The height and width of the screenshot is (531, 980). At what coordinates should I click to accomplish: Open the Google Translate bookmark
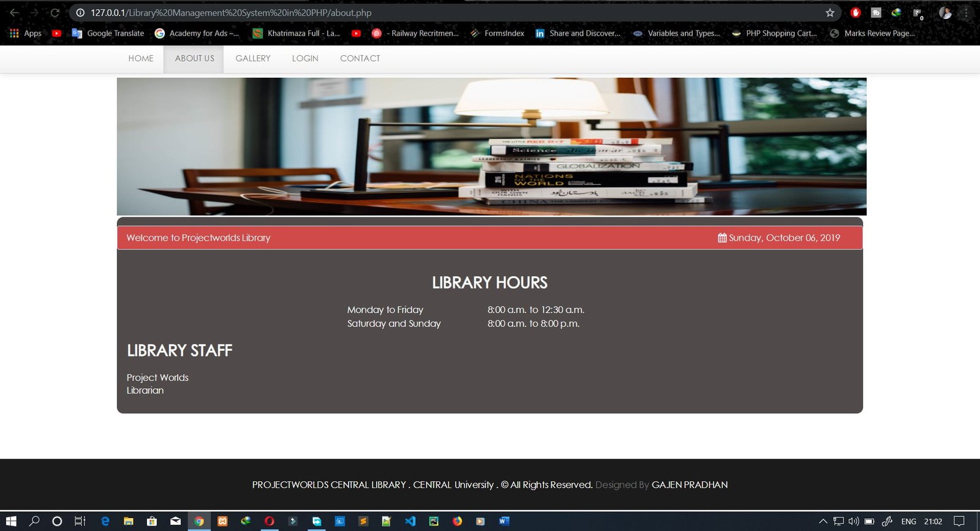[x=108, y=34]
